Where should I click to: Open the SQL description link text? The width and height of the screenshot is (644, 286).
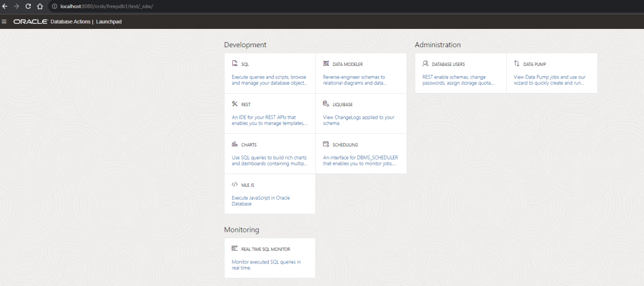click(269, 80)
